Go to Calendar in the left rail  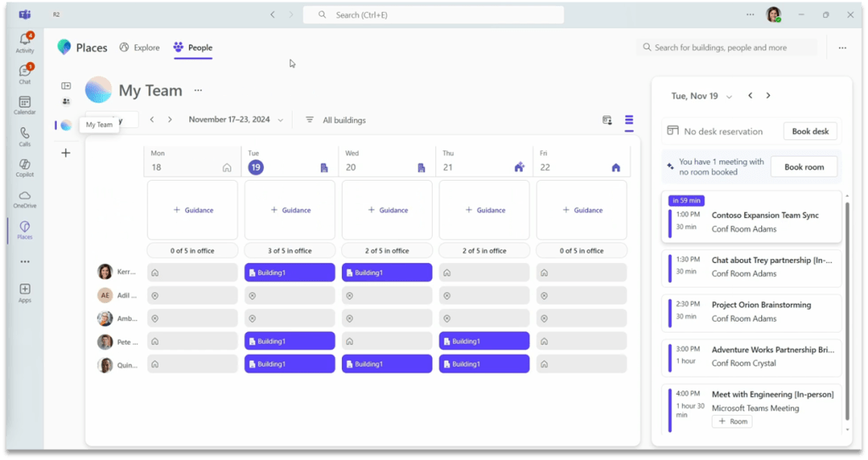[x=25, y=105]
